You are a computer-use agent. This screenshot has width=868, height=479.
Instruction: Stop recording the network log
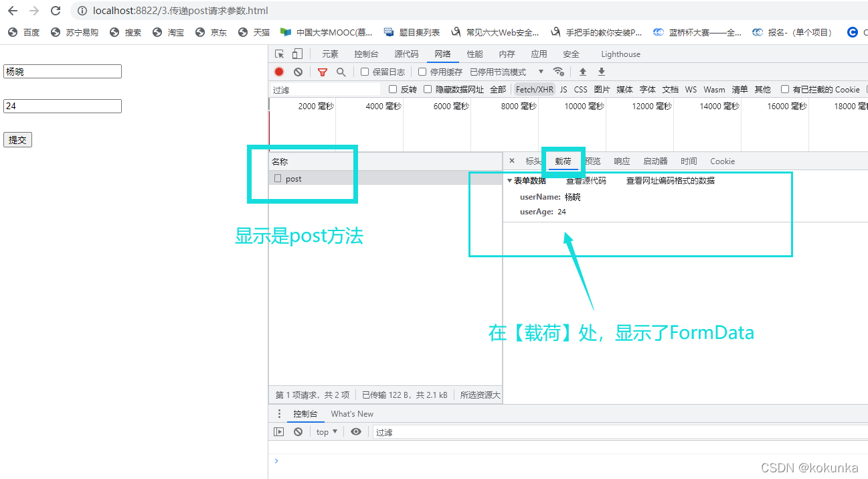(279, 72)
